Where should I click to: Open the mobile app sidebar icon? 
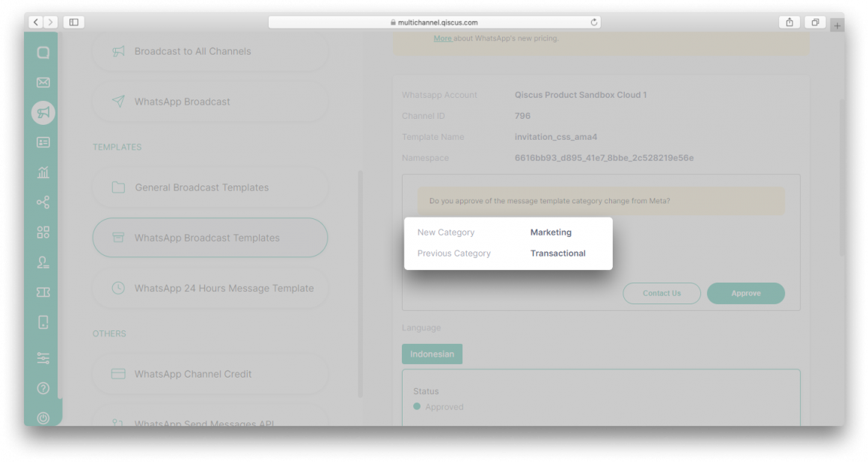pyautogui.click(x=43, y=321)
